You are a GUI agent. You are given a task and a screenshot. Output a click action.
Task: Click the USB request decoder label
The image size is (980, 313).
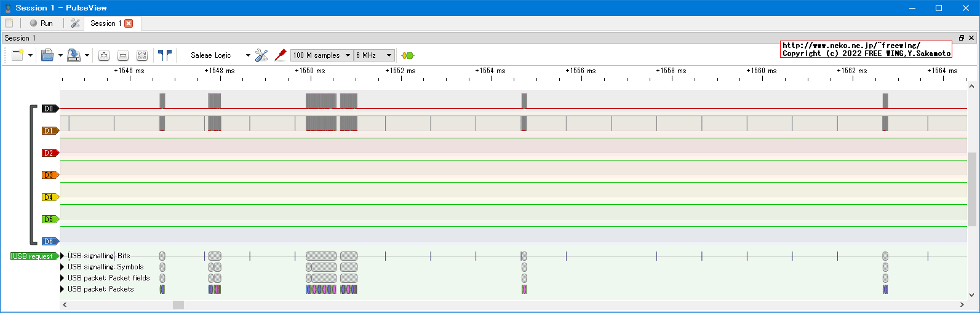33,256
